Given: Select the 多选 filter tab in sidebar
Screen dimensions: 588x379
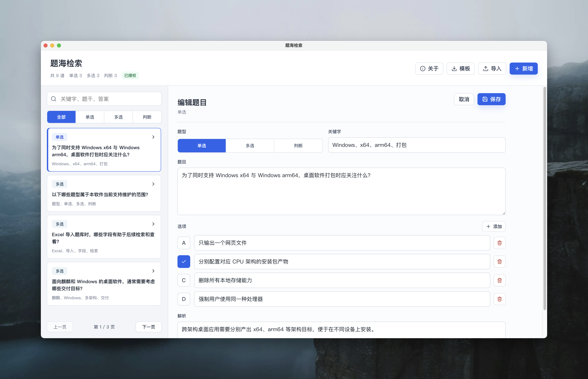Looking at the screenshot, I should pyautogui.click(x=118, y=117).
